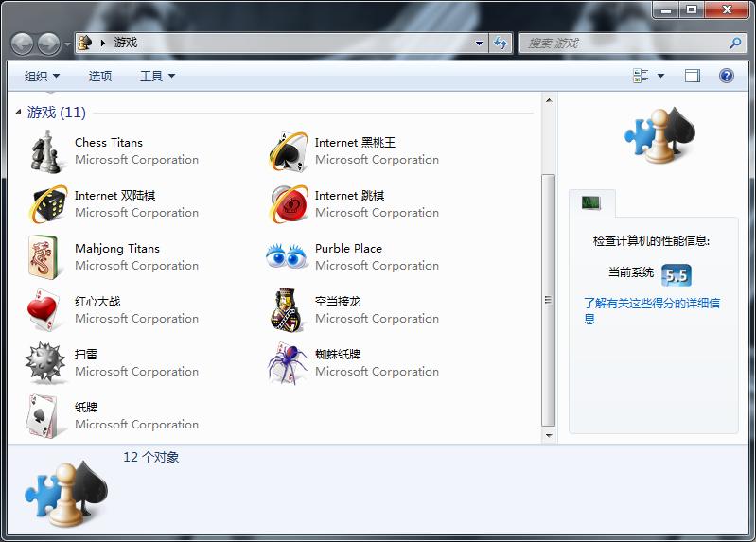Screen dimensions: 756x542
Task: Open the recent pages dropdown arrow
Action: pyautogui.click(x=67, y=44)
